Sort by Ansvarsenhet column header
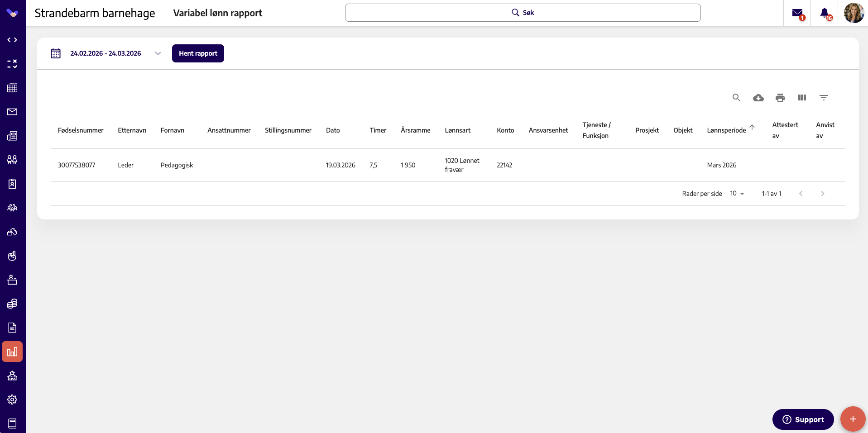Viewport: 868px width, 433px height. 548,130
